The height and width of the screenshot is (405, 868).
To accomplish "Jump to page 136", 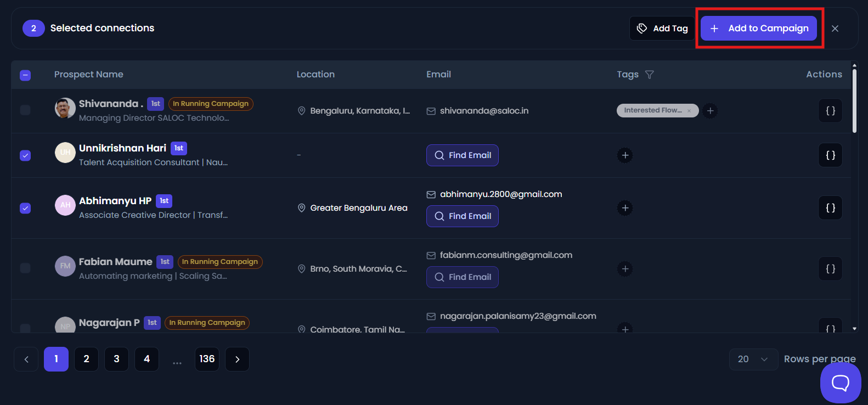I will click(x=207, y=359).
